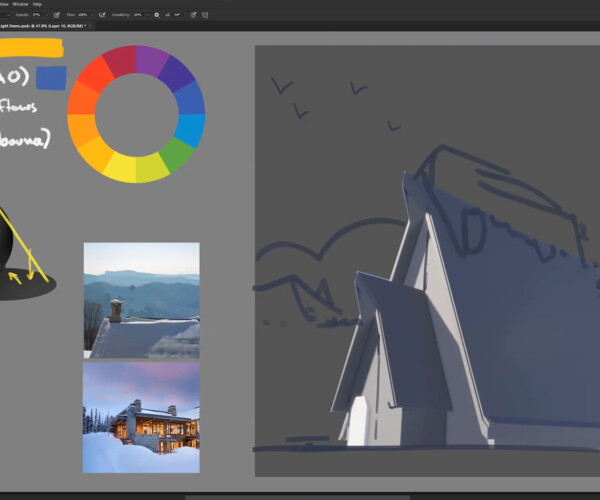Pick the red-orange segment of color wheel
This screenshot has height=500, width=600.
[94, 75]
